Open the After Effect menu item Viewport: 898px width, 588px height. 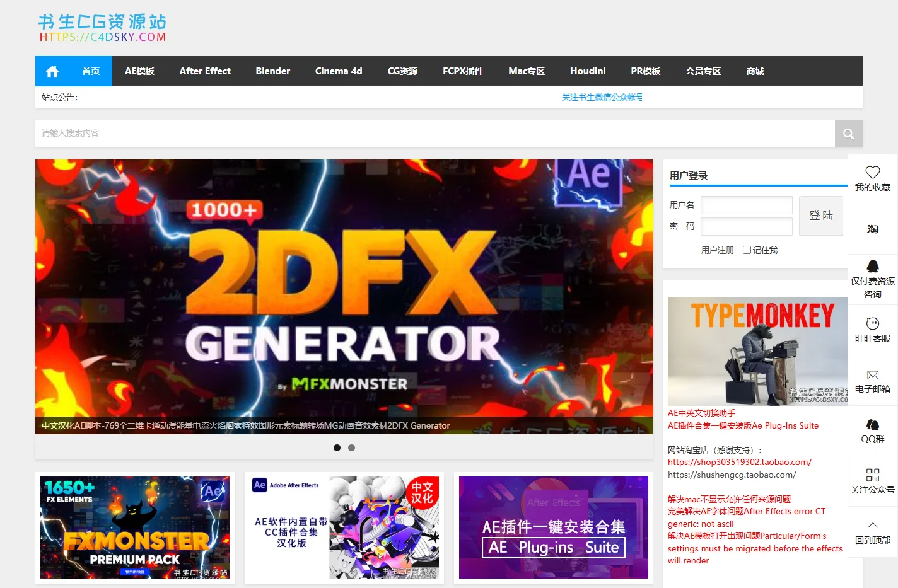(x=205, y=71)
